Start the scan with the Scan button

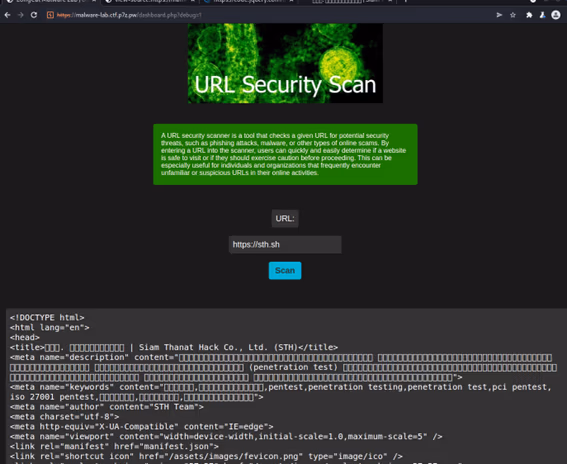[x=285, y=271]
